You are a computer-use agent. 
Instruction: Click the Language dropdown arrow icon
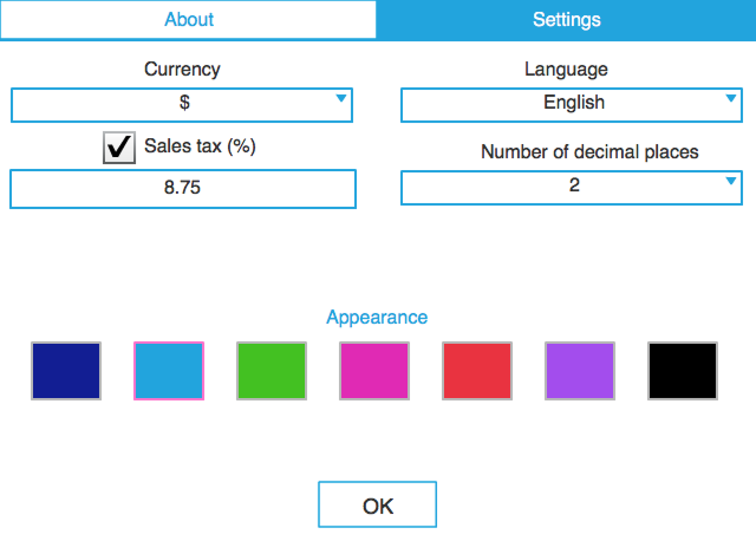pyautogui.click(x=731, y=98)
